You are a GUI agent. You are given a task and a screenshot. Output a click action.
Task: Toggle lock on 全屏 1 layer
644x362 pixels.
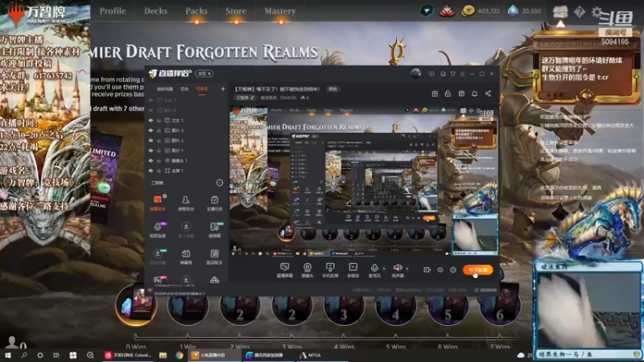tap(159, 171)
